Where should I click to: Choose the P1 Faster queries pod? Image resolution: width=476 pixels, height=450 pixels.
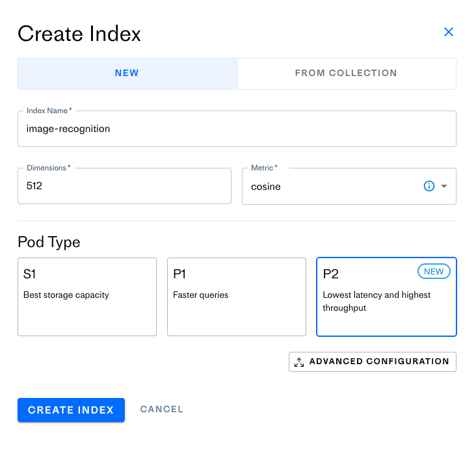point(236,297)
